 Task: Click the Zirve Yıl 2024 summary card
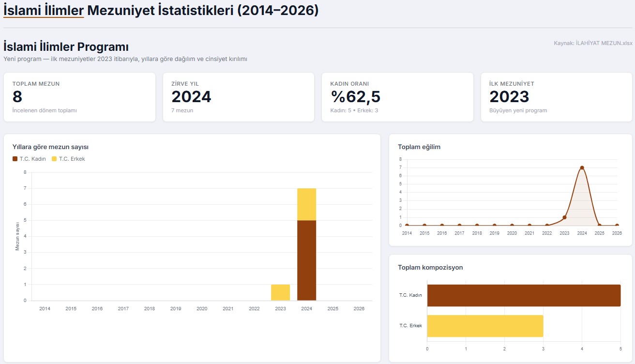point(238,97)
